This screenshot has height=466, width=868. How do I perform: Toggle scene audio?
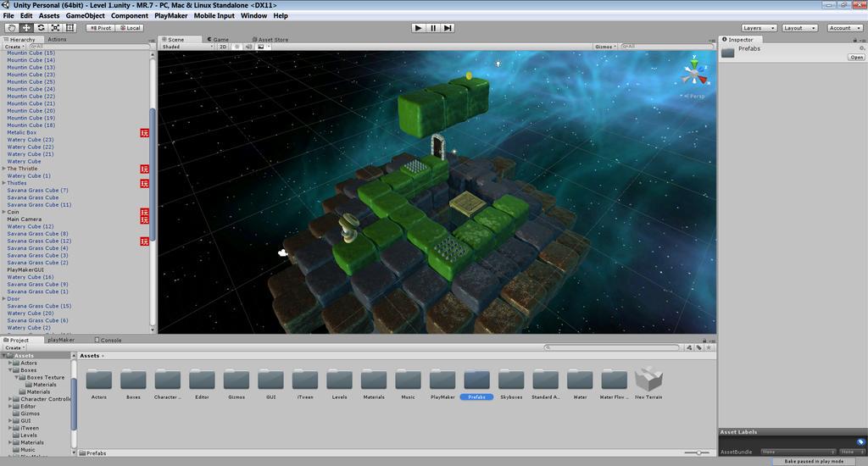pyautogui.click(x=248, y=47)
